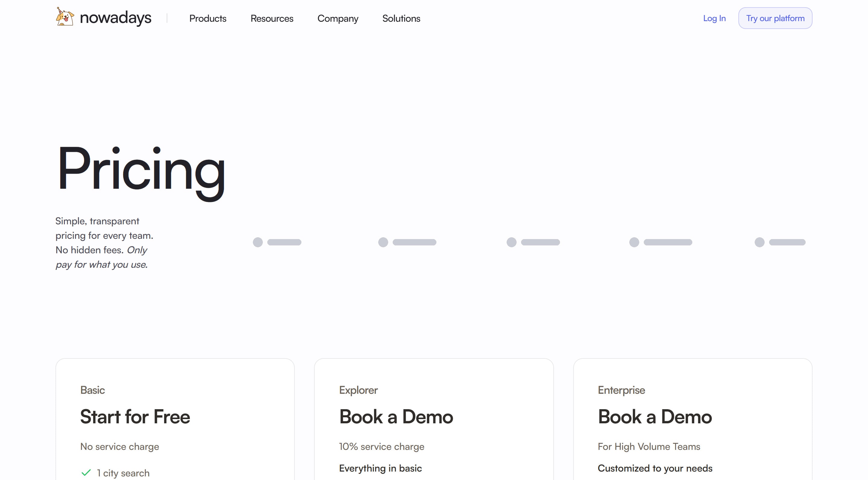Viewport: 868px width, 480px height.
Task: Click the green checkmark beside 1 city search
Action: (x=86, y=472)
